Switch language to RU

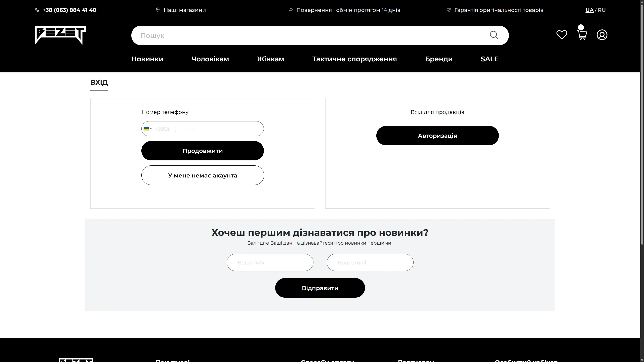602,10
